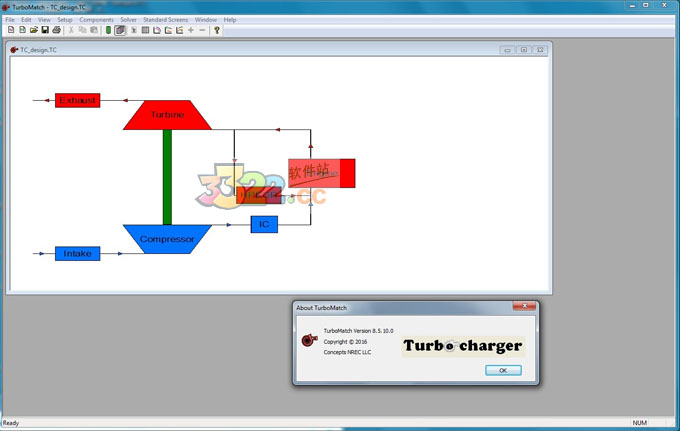Click the hourglass-shaped toolbar icon

coord(134,30)
